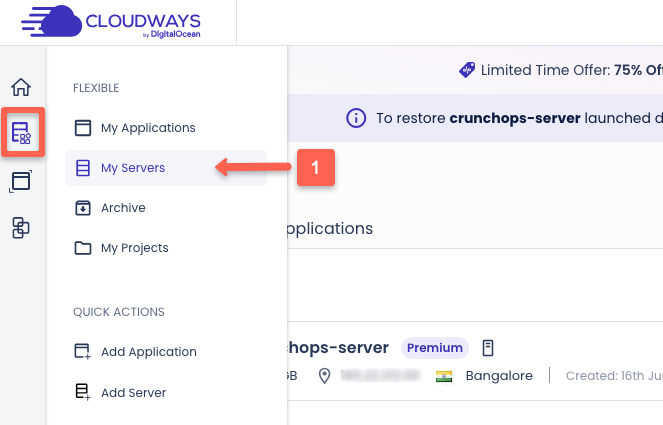Click the Premium badge on the server
663x425 pixels.
[435, 348]
